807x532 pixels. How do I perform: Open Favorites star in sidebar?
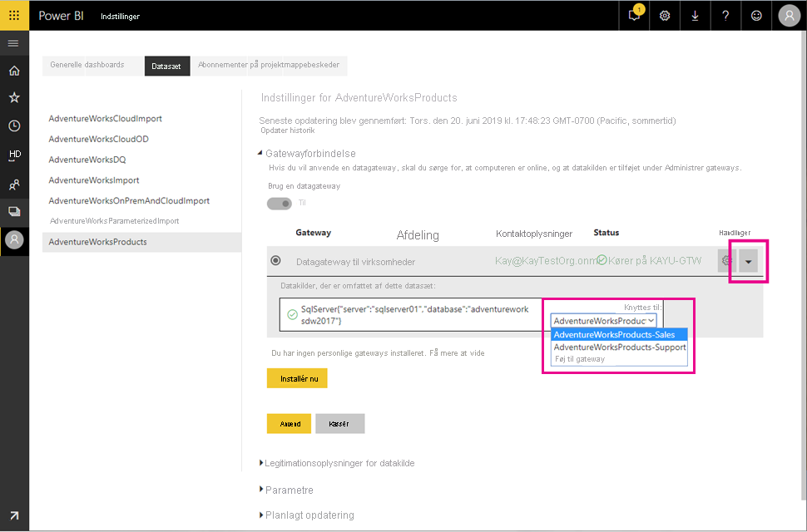tap(14, 98)
